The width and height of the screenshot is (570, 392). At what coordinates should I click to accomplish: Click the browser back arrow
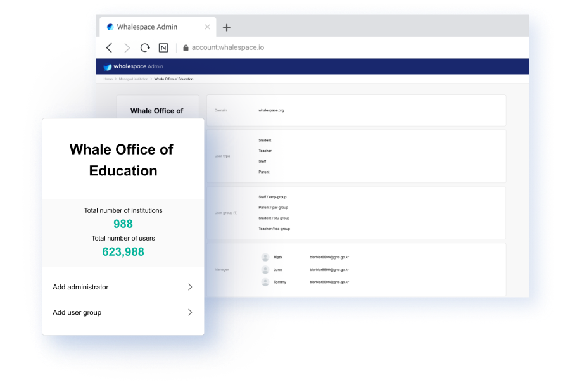coord(110,47)
